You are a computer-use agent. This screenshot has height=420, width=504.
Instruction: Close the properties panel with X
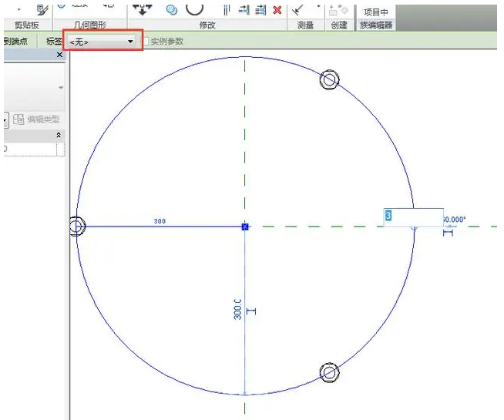tap(60, 55)
